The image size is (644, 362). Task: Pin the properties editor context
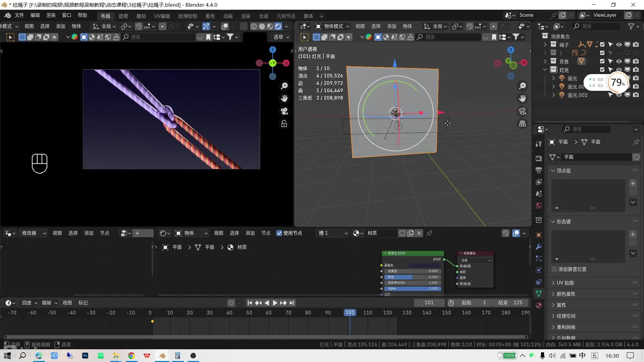[x=636, y=142]
